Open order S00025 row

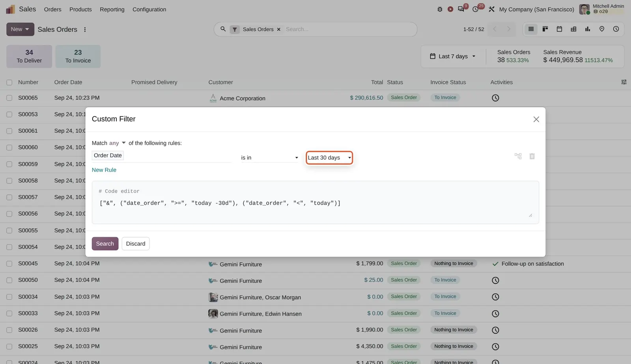315,347
